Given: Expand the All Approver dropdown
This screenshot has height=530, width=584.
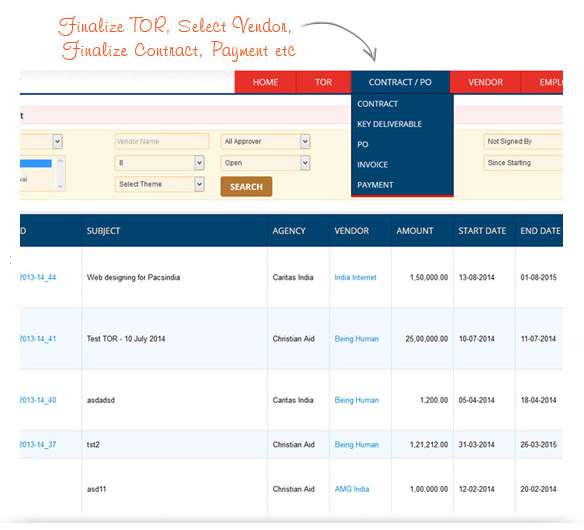Looking at the screenshot, I should pos(265,142).
